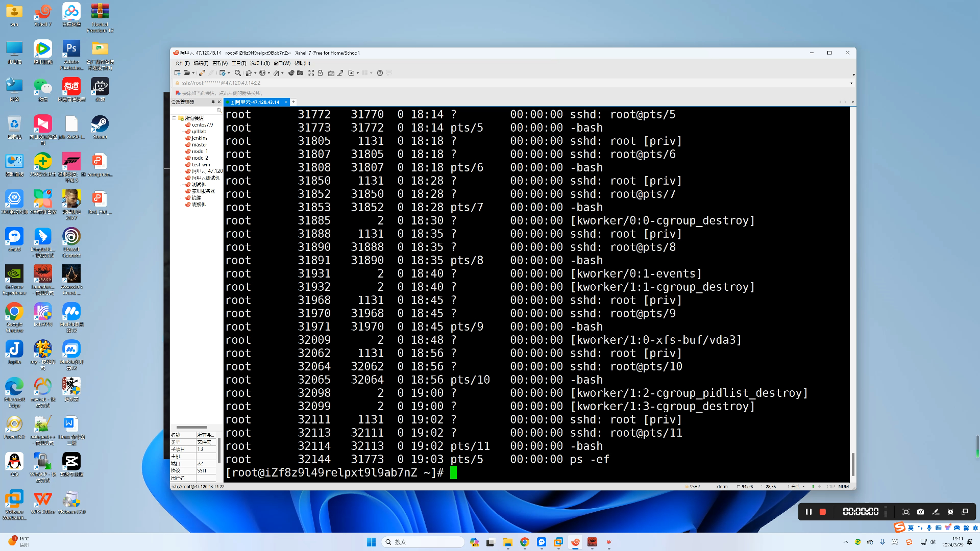Click the recorder mini-window icon
The height and width of the screenshot is (551, 980).
pyautogui.click(x=965, y=512)
